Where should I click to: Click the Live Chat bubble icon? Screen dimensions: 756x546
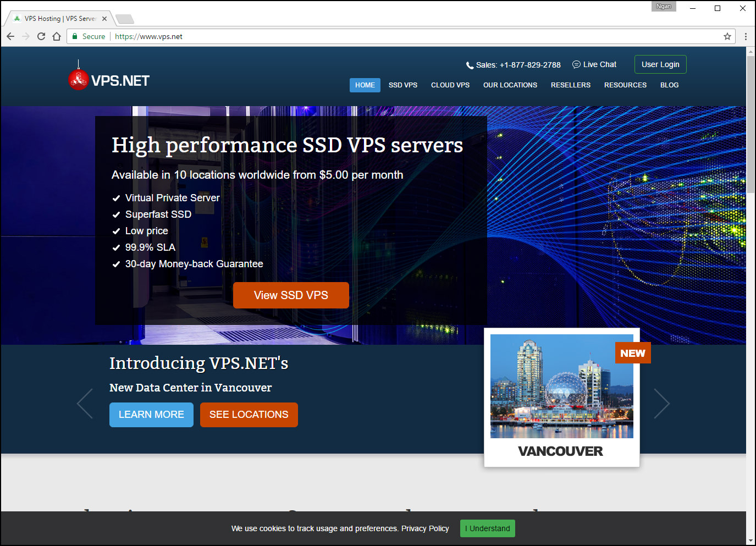click(576, 64)
